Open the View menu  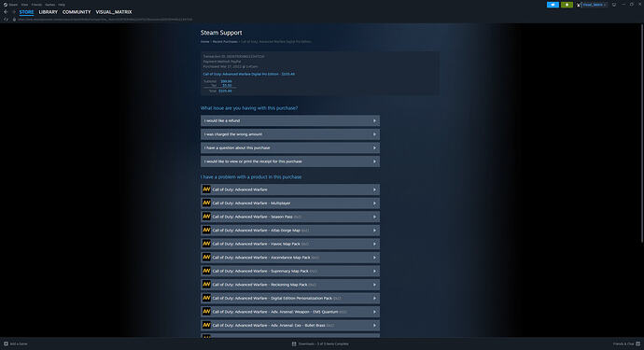point(24,5)
